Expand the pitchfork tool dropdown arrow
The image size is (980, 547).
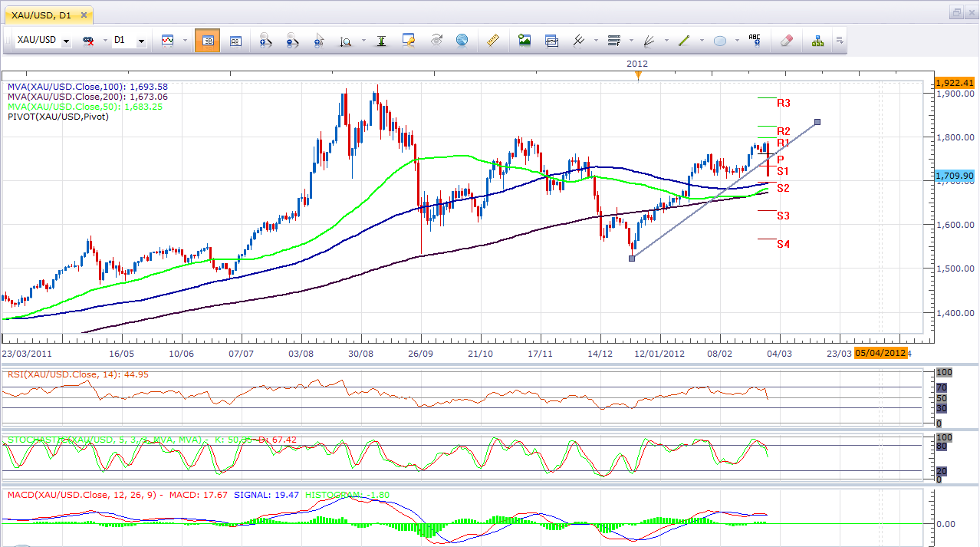[594, 41]
